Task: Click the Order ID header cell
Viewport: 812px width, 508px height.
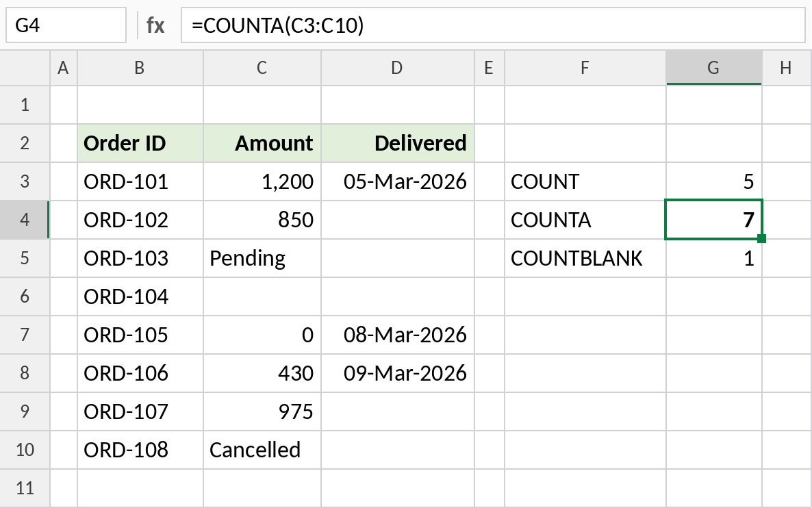Action: point(140,144)
